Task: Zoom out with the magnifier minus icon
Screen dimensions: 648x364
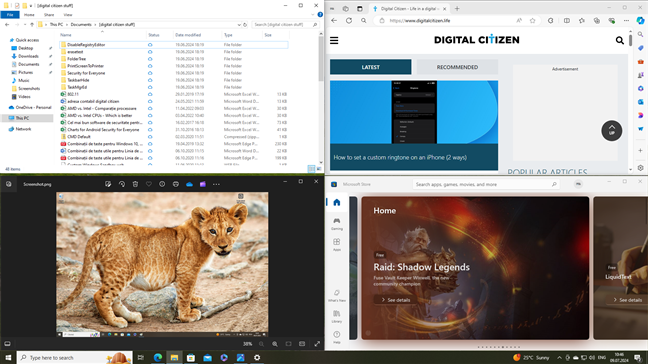Action: coord(261,344)
